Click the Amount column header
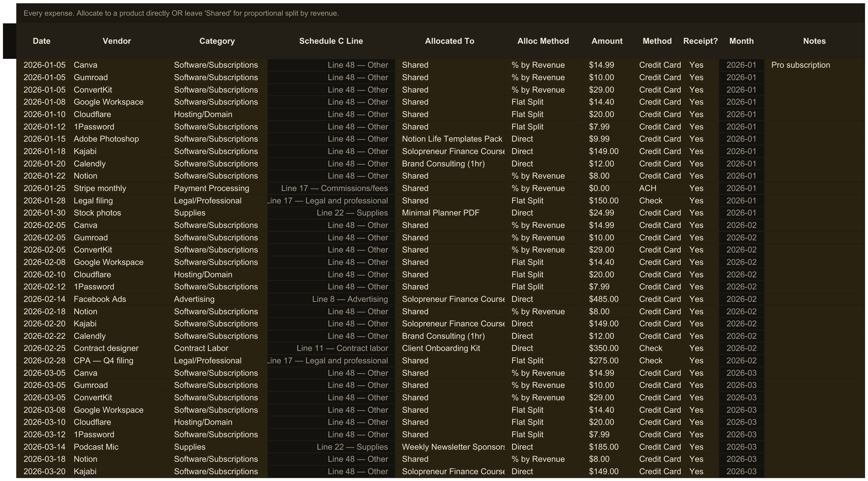This screenshot has width=868, height=481. click(607, 41)
